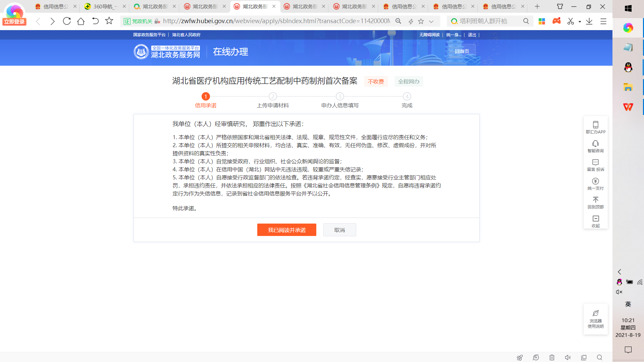Expand the address bar dropdown chevron
644x362 pixels.
point(431,21)
